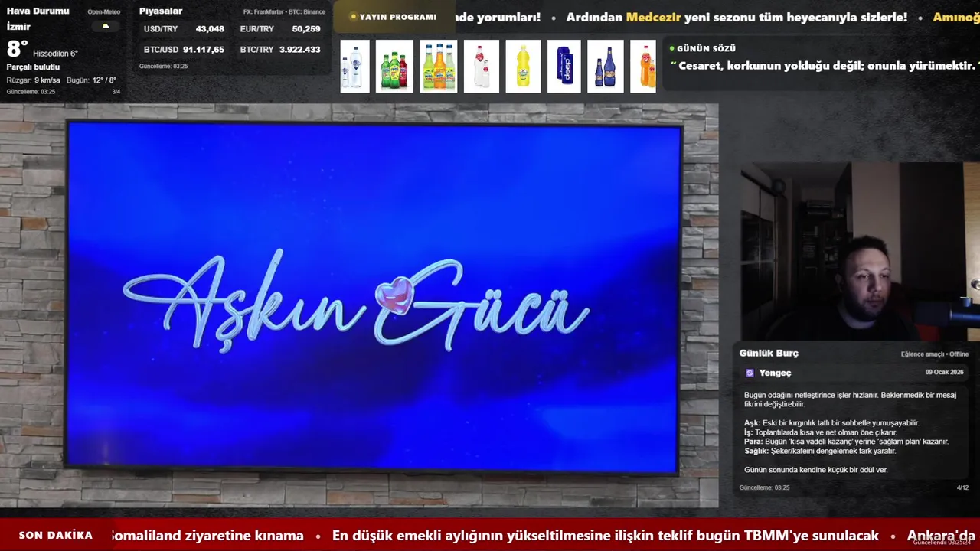980x551 pixels.
Task: Click the Somaliland ziyaretine kınama headline
Action: click(x=207, y=536)
